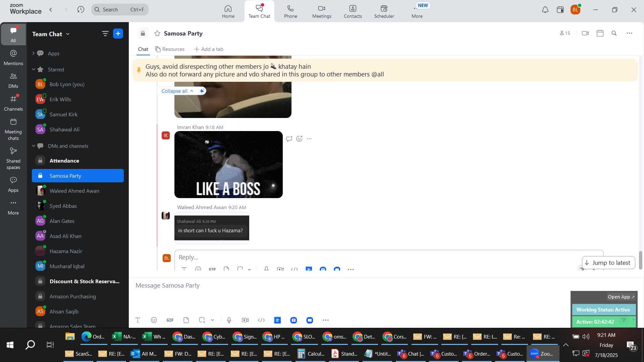
Task: Open Discount & Stock Reservation channel
Action: [x=78, y=281]
